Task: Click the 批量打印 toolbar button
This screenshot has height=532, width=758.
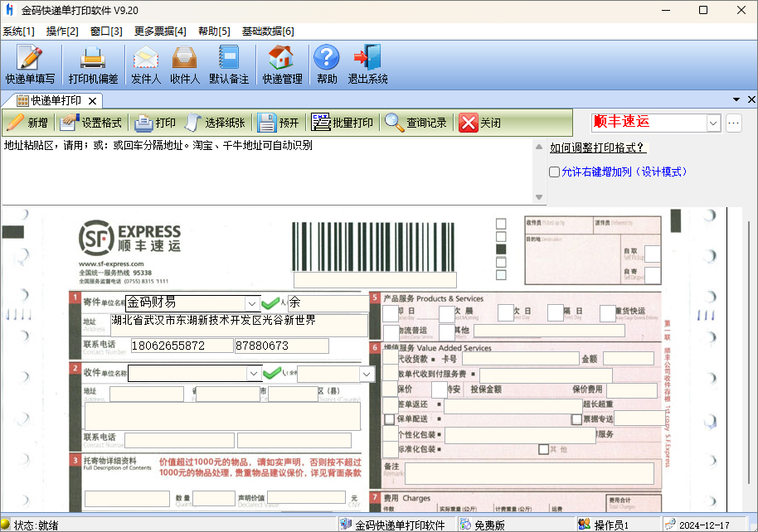Action: [343, 123]
